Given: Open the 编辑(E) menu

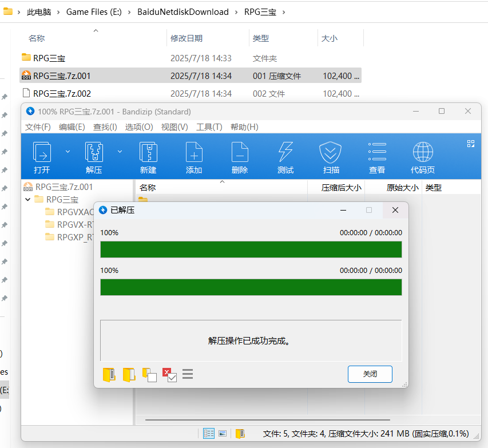Looking at the screenshot, I should coord(72,127).
